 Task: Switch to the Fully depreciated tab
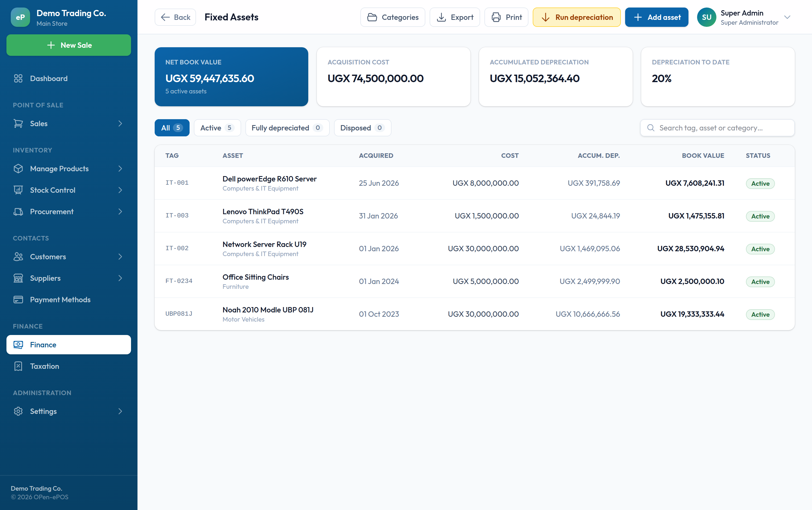coord(287,128)
